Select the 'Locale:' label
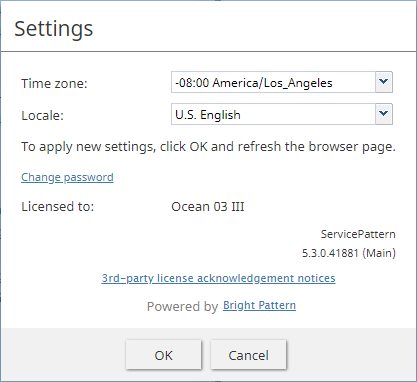Viewport: 417px width, 382px height. coord(42,116)
